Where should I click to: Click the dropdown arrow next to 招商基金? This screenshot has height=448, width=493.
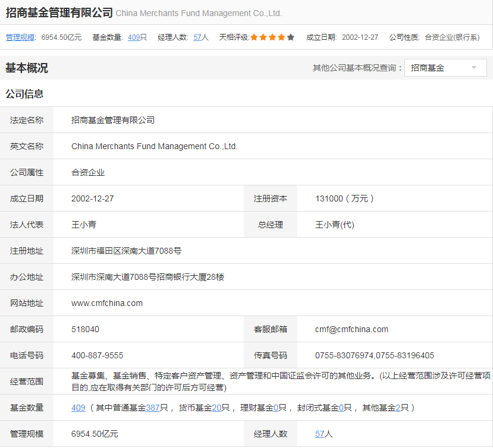pyautogui.click(x=474, y=68)
